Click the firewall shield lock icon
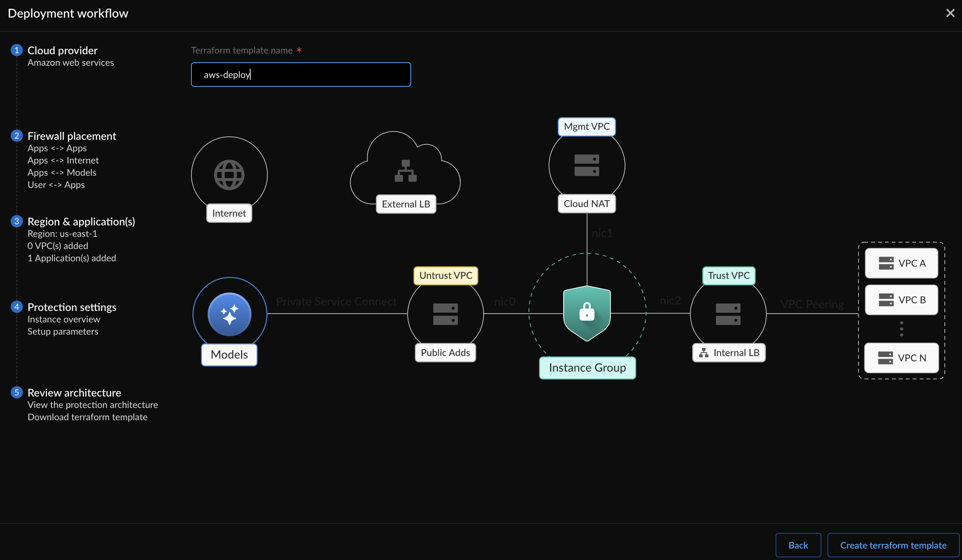962x560 pixels. pos(586,313)
